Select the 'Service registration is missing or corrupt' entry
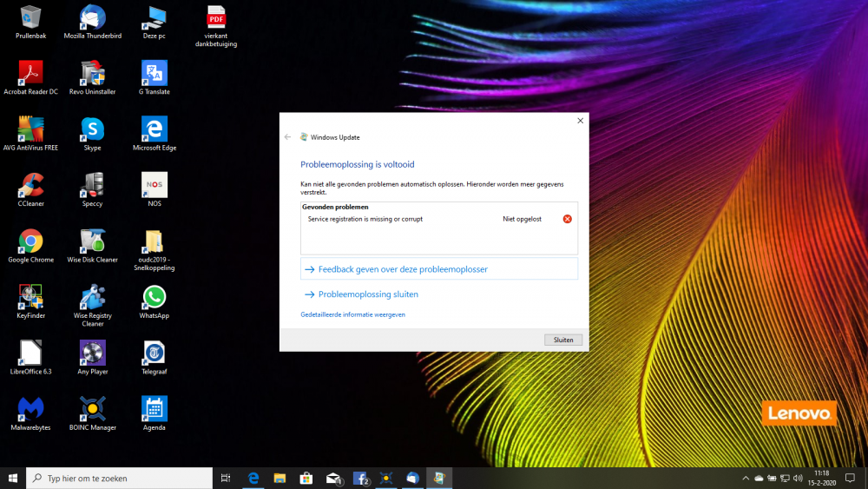 [365, 219]
